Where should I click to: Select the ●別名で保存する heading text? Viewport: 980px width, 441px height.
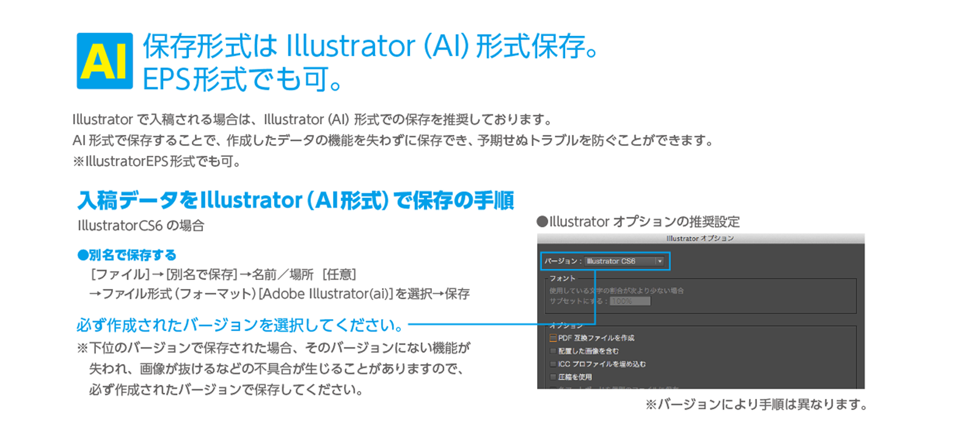click(127, 255)
